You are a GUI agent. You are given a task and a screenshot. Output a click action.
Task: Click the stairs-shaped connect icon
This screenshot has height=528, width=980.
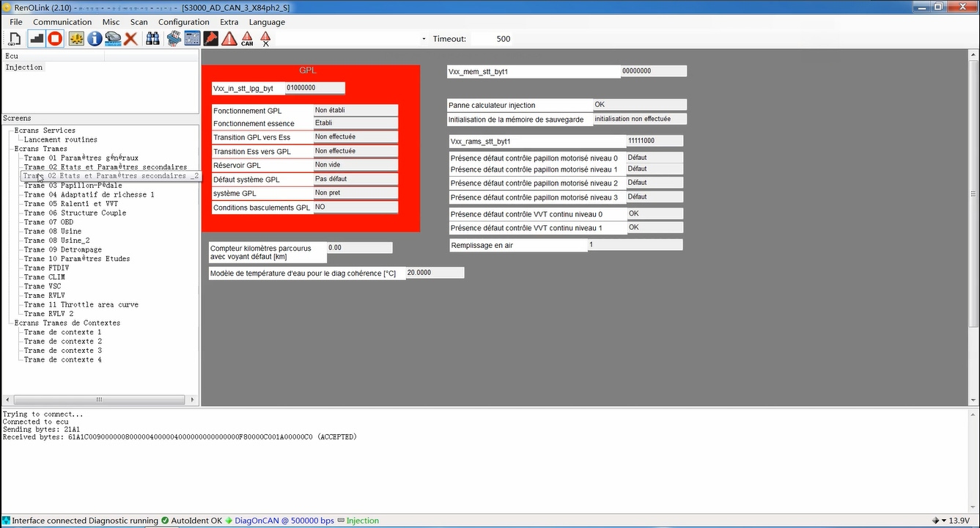(37, 39)
